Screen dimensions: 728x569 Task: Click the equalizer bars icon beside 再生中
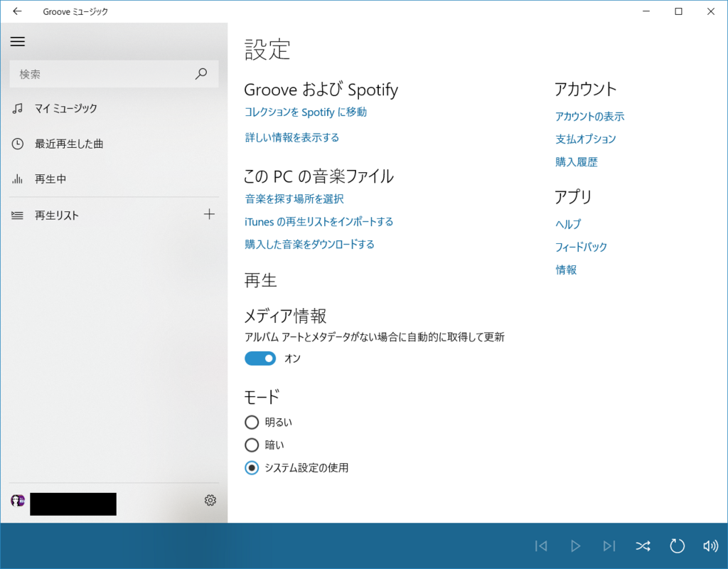[17, 179]
